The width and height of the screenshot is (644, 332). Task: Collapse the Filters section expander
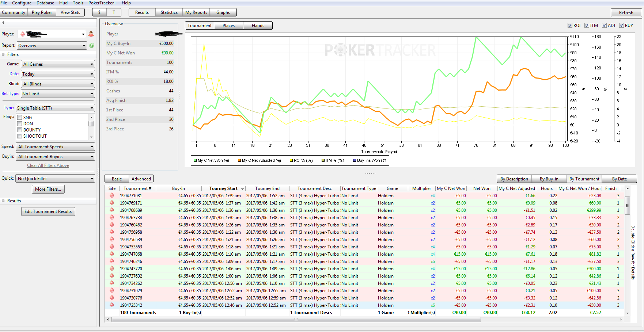3,54
